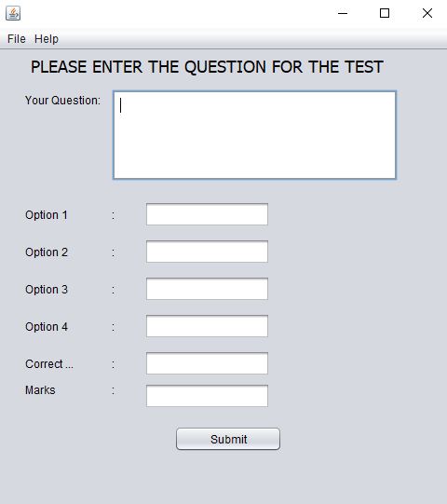Close the window with the X button
The width and height of the screenshot is (447, 504).
(x=427, y=13)
